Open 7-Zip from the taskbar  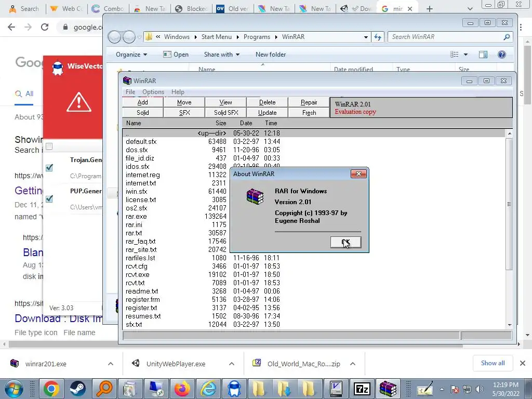click(x=362, y=389)
